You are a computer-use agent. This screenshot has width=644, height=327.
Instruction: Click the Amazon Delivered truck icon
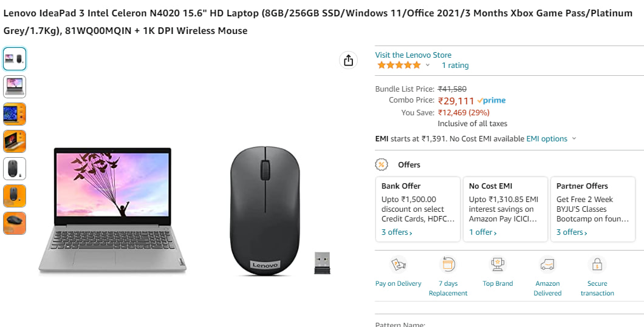point(547,265)
